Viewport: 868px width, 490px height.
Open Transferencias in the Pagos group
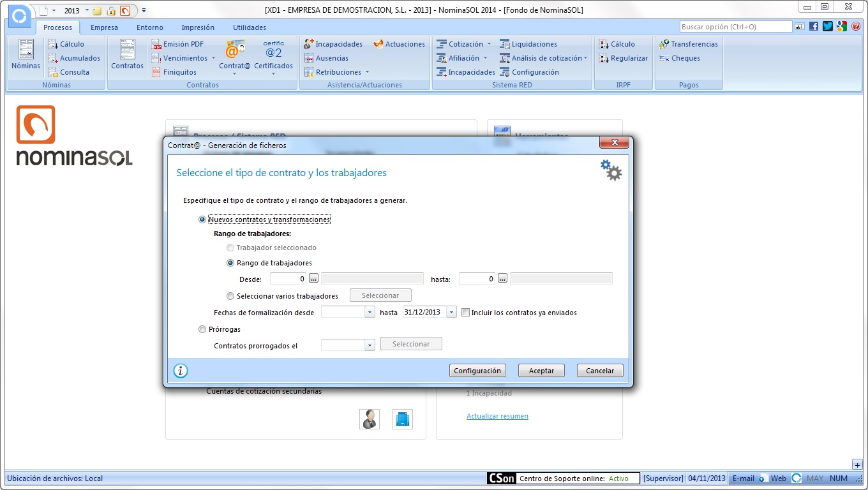(x=688, y=44)
